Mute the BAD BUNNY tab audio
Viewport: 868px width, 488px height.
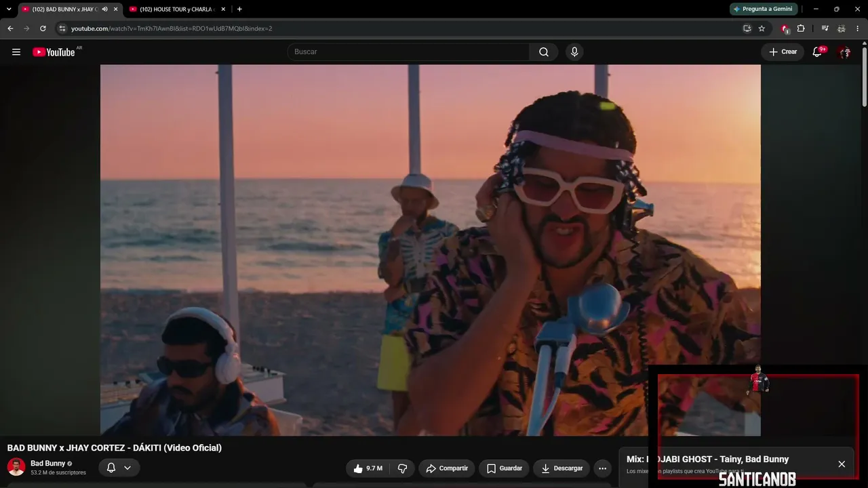coord(104,9)
